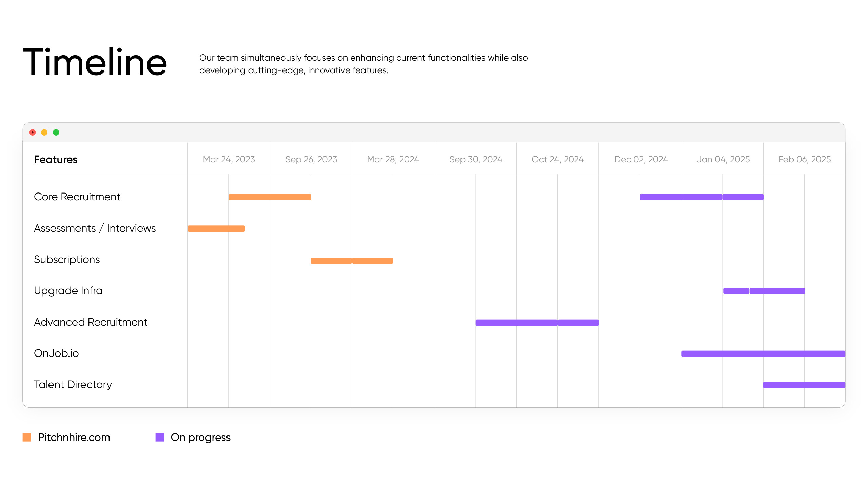The height and width of the screenshot is (488, 868).
Task: Click the Subscriptions orange timeline bar
Action: tap(352, 261)
